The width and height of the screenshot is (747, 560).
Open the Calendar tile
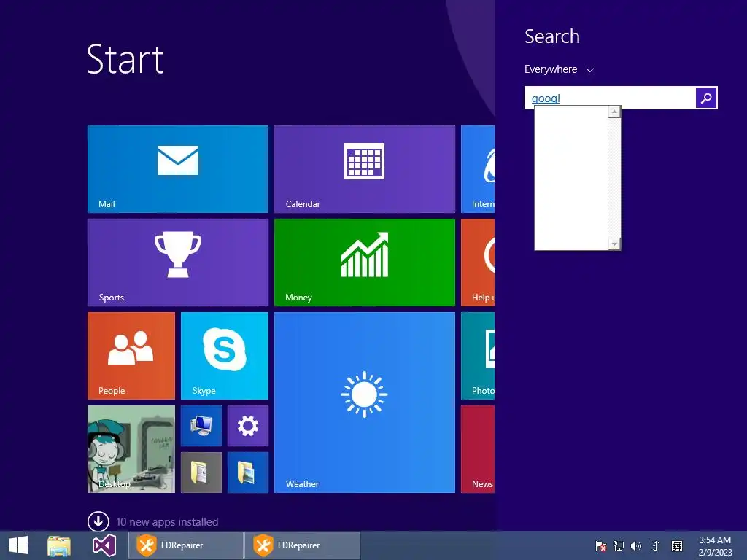click(365, 169)
